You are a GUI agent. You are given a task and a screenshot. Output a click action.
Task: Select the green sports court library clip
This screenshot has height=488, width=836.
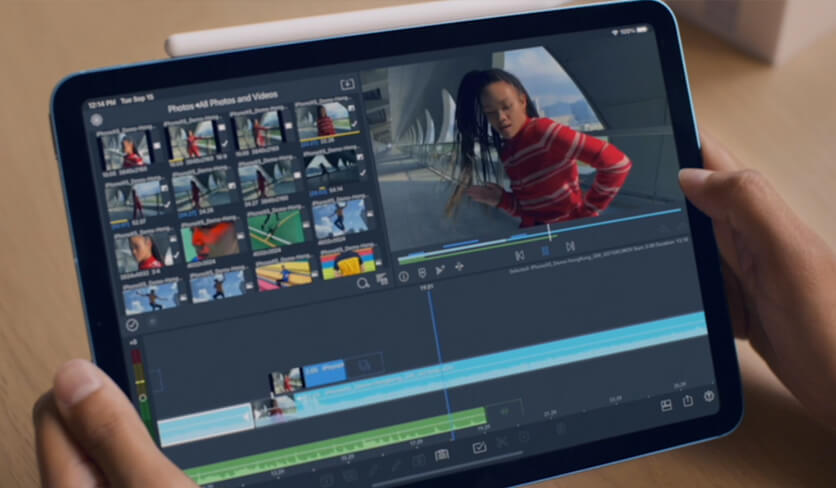pyautogui.click(x=277, y=230)
